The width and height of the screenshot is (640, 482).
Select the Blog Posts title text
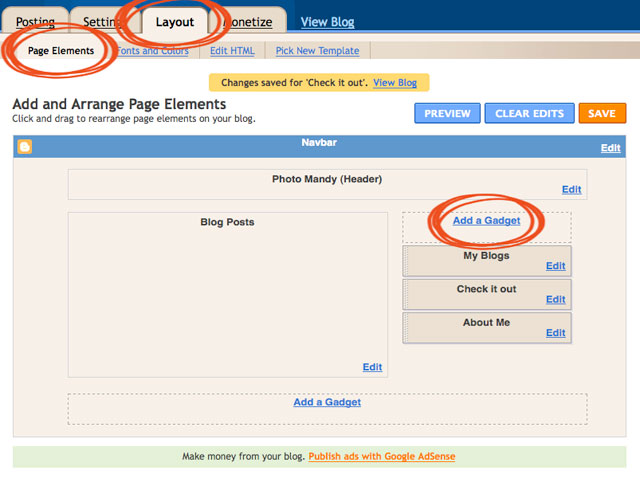227,222
